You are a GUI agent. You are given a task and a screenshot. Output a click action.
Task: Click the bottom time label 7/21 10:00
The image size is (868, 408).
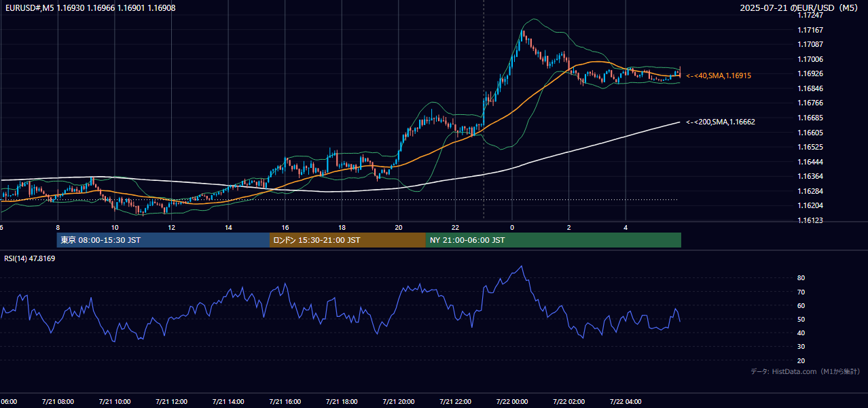[114, 401]
